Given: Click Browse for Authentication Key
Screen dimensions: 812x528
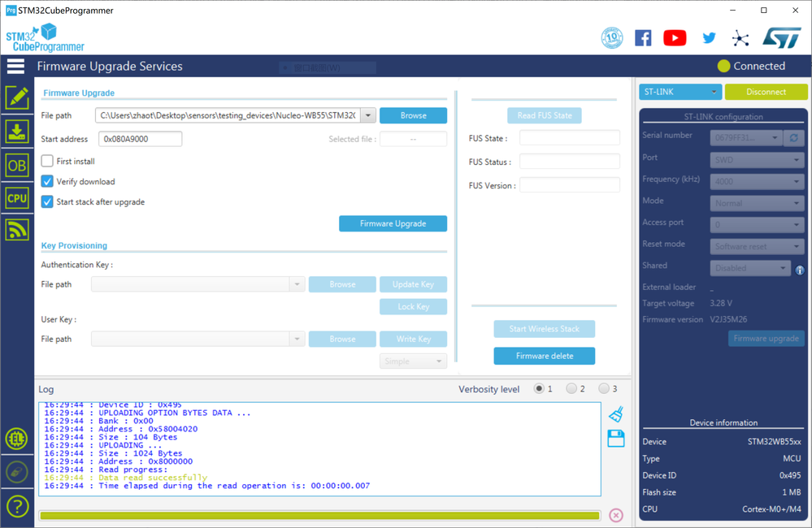Looking at the screenshot, I should [x=342, y=284].
